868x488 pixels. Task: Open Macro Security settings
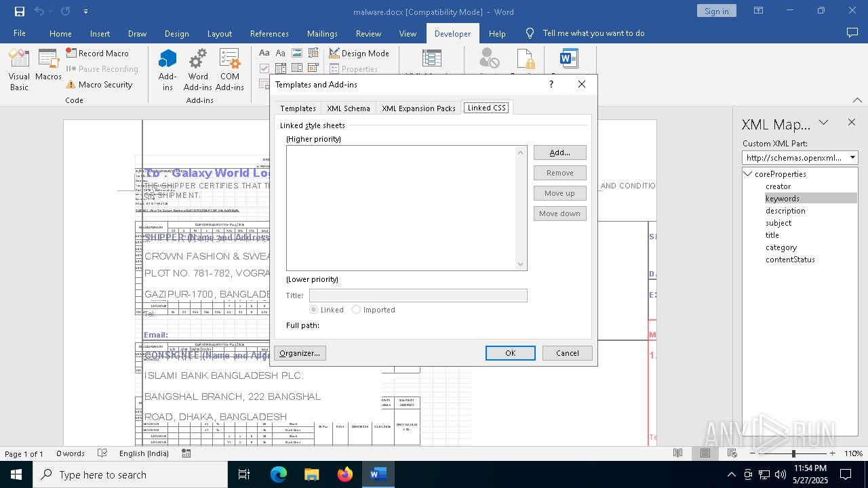coord(99,84)
